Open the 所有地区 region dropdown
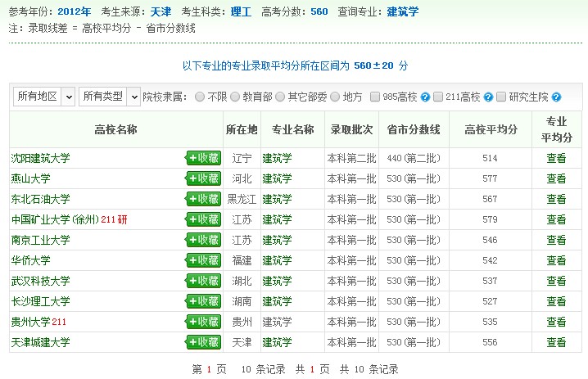The width and height of the screenshot is (588, 379). [44, 97]
